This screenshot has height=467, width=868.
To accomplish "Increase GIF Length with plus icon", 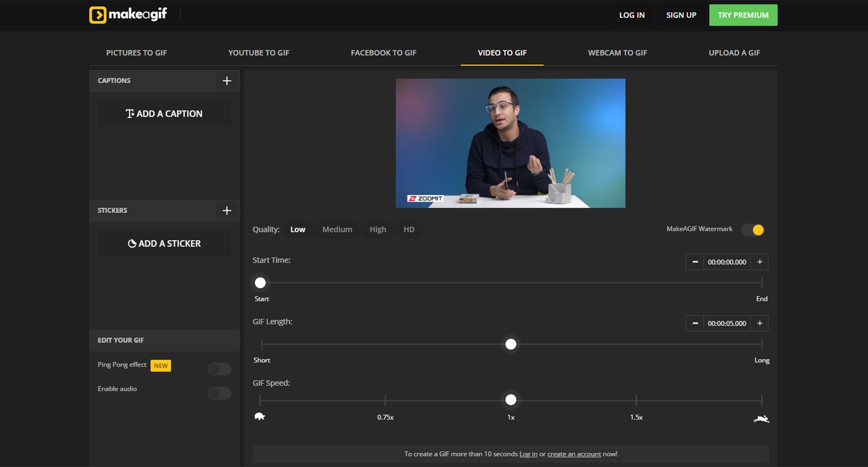I will coord(759,324).
